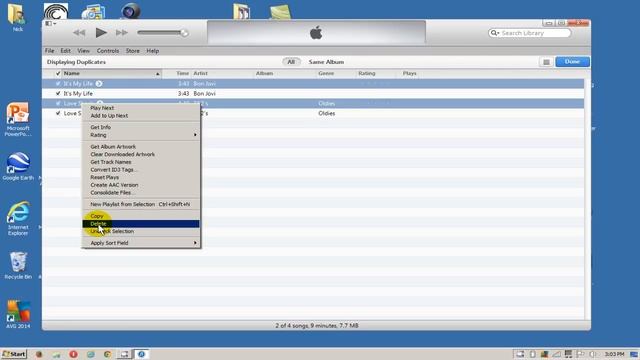Click Oldies genre in the last row

[x=327, y=113]
